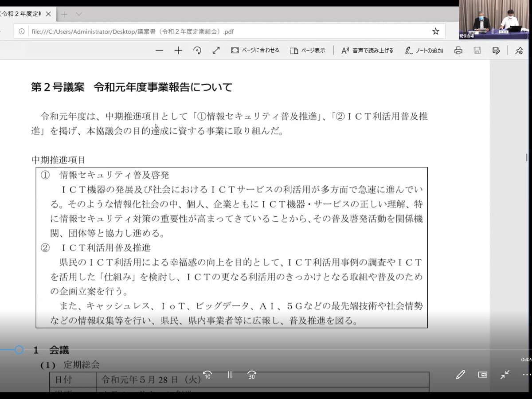Rotate the PDF page
The image size is (532, 399).
pyautogui.click(x=197, y=51)
